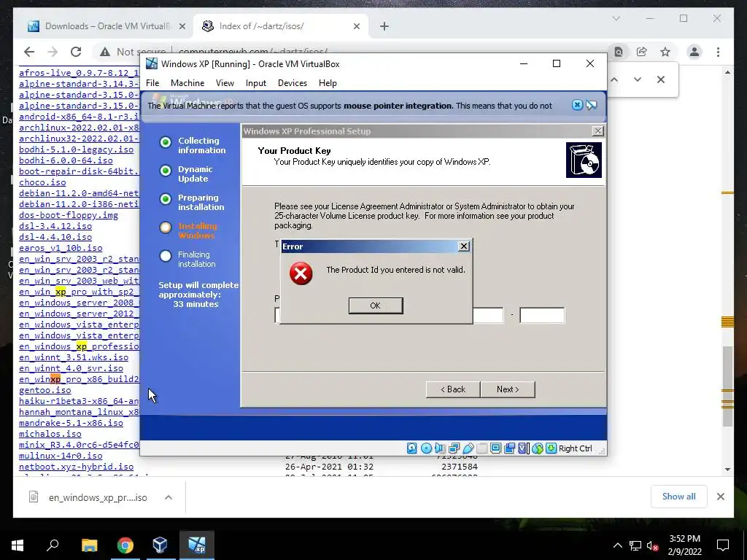Image resolution: width=747 pixels, height=560 pixels.
Task: Open the Help menu in VirtualBox
Action: click(x=328, y=83)
